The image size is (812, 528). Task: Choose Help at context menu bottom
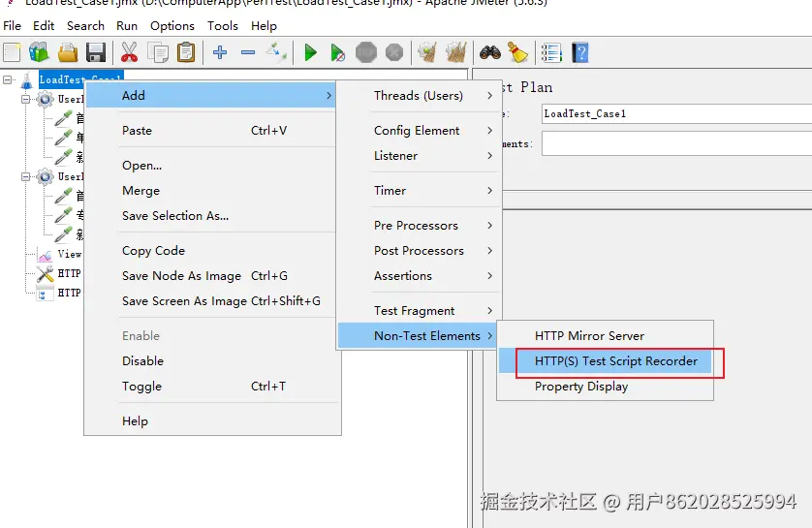click(211, 420)
